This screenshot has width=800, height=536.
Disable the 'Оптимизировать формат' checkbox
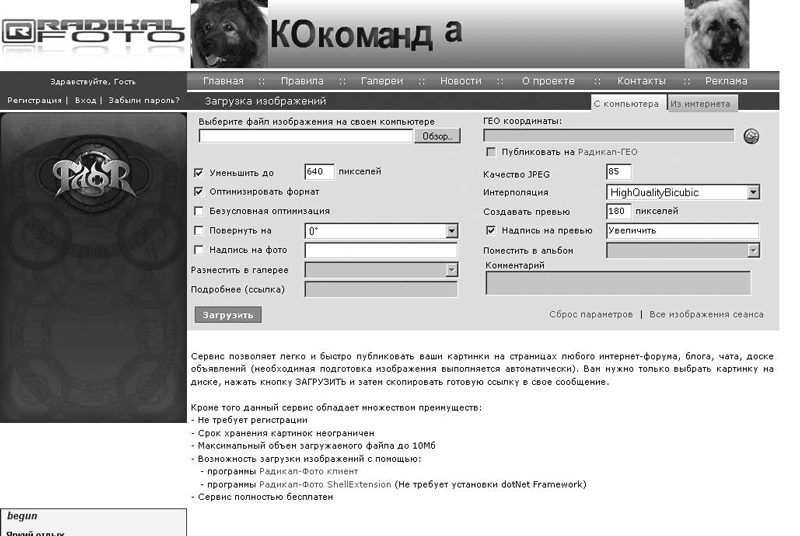click(x=198, y=191)
